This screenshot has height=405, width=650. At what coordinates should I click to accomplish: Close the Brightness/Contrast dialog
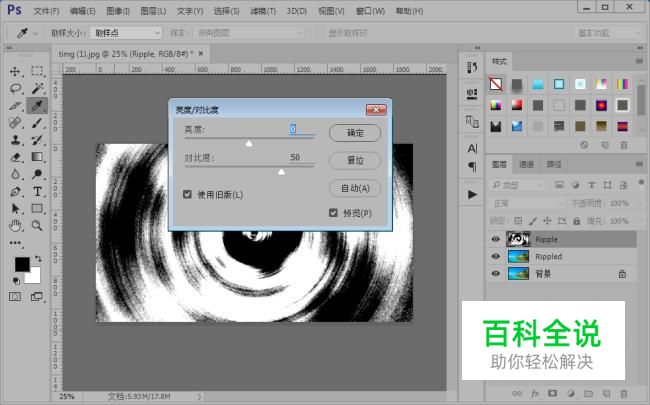[376, 110]
